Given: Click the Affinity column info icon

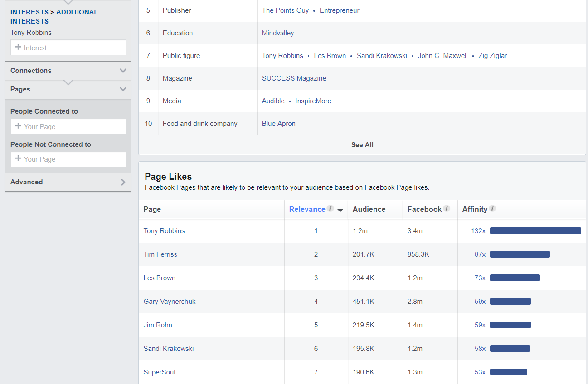Looking at the screenshot, I should click(x=492, y=209).
